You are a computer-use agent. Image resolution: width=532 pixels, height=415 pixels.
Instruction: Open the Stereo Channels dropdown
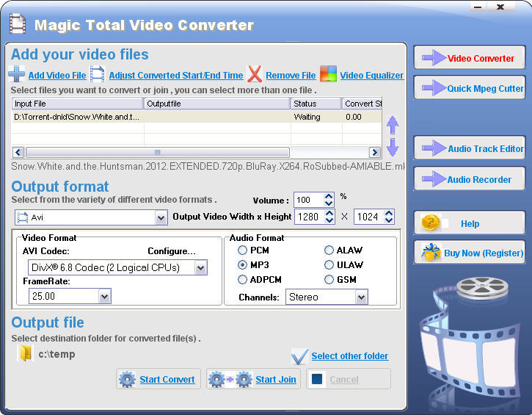(361, 297)
